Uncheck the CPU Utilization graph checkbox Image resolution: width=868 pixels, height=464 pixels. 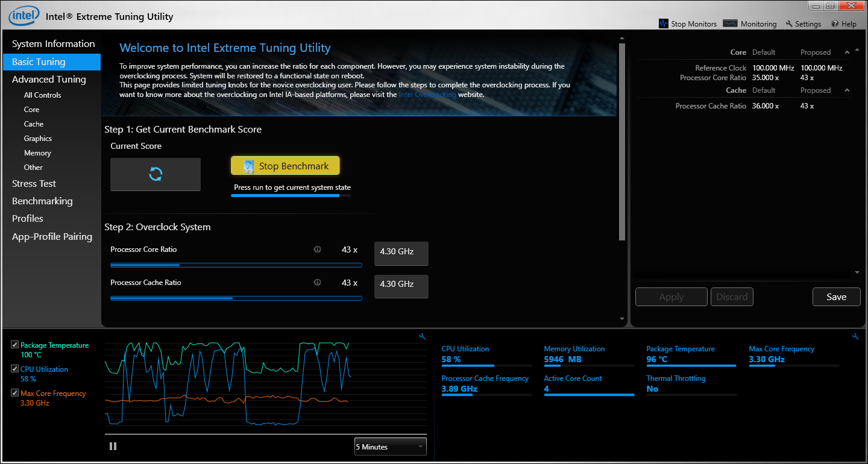pos(14,369)
